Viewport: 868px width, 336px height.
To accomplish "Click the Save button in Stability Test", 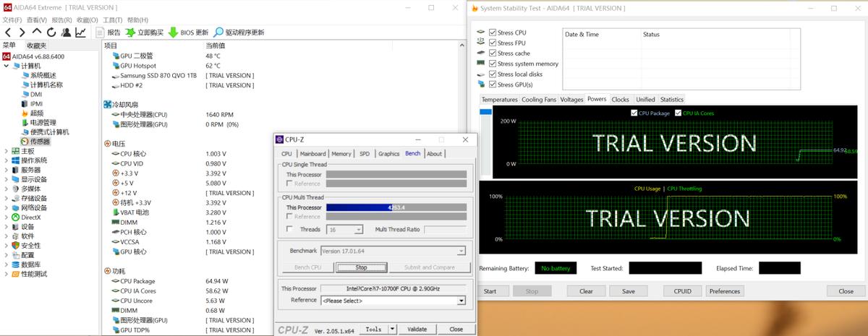I will point(628,291).
